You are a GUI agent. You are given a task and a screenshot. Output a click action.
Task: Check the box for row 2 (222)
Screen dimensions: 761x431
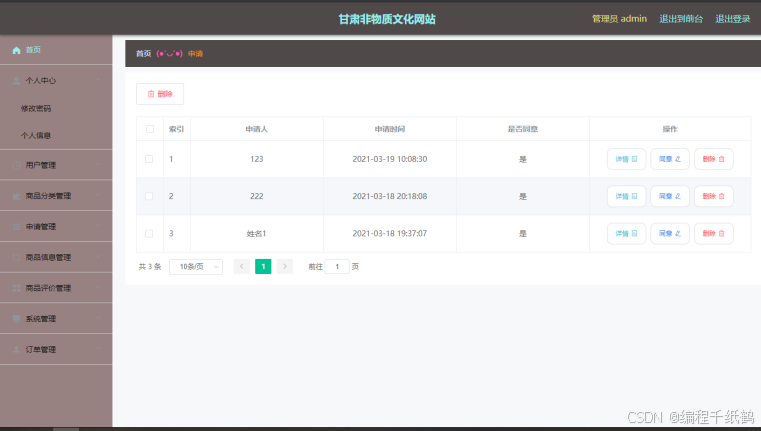click(149, 196)
